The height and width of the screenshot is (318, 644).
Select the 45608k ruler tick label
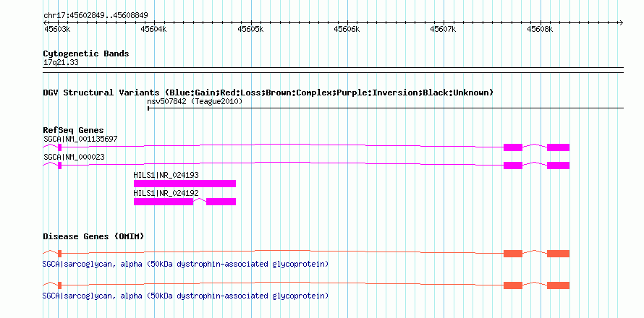540,29
